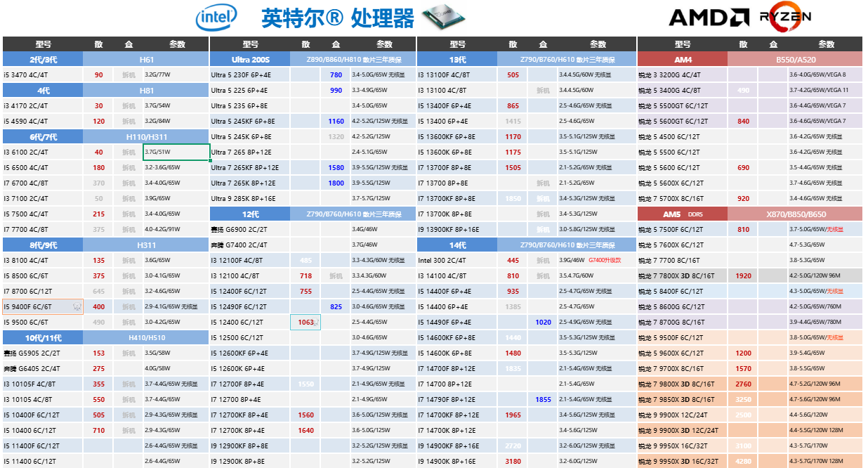Select the AM4 section header cell
868x468 pixels.
pos(682,59)
